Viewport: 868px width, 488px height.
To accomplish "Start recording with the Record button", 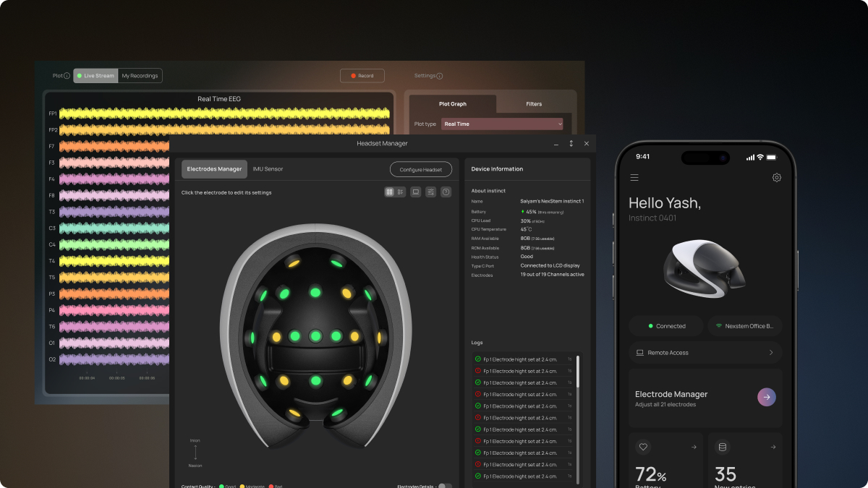I will coord(362,76).
